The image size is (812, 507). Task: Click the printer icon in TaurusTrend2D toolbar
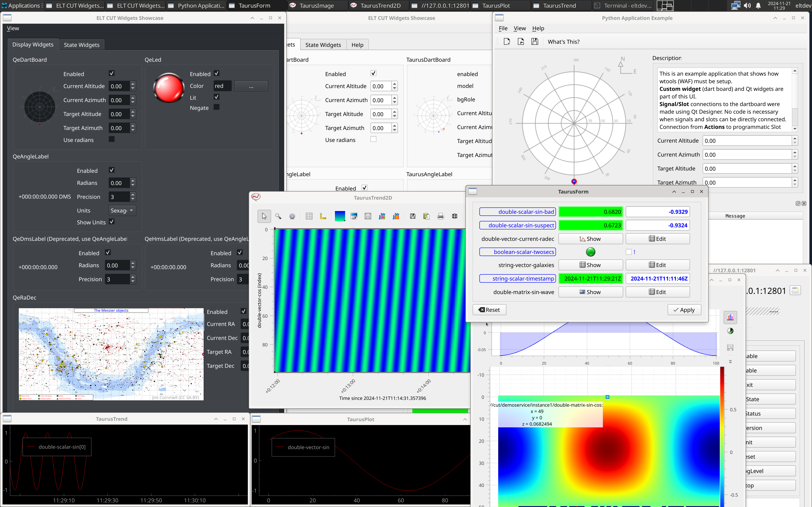pyautogui.click(x=440, y=216)
